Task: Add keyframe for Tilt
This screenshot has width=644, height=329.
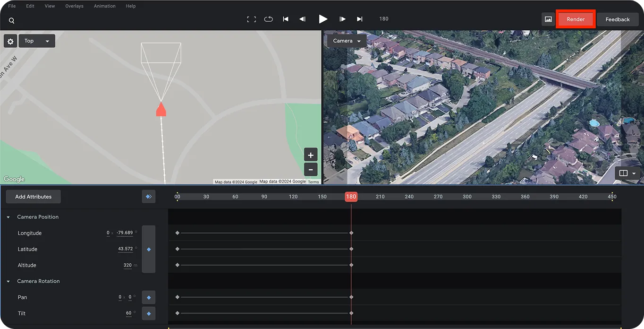Action: [149, 313]
